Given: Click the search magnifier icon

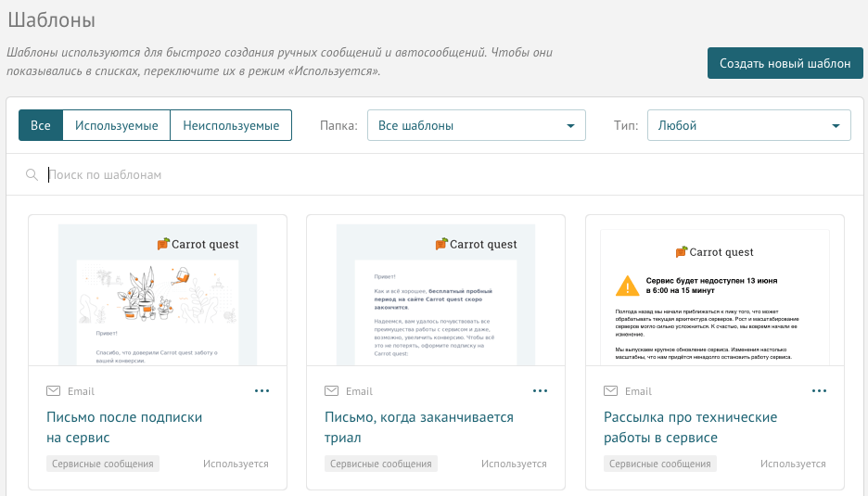Looking at the screenshot, I should pyautogui.click(x=32, y=175).
